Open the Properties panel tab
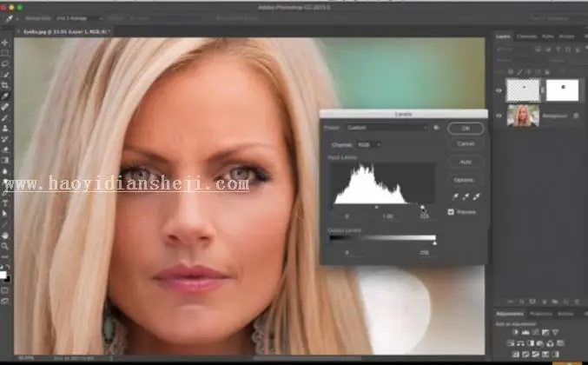The width and height of the screenshot is (588, 365). click(541, 314)
